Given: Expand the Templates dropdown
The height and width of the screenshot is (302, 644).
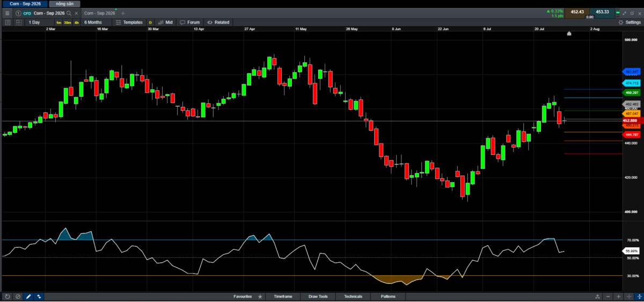Looking at the screenshot, I should pyautogui.click(x=129, y=22).
